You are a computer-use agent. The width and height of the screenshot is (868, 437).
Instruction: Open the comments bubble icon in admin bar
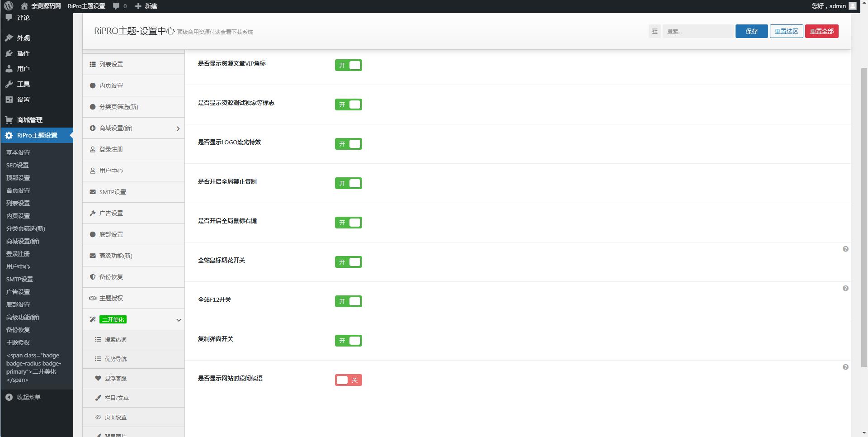(117, 6)
